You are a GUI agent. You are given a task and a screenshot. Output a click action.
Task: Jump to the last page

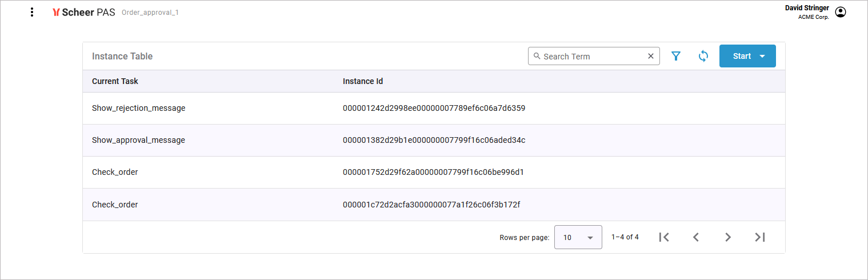pyautogui.click(x=760, y=237)
